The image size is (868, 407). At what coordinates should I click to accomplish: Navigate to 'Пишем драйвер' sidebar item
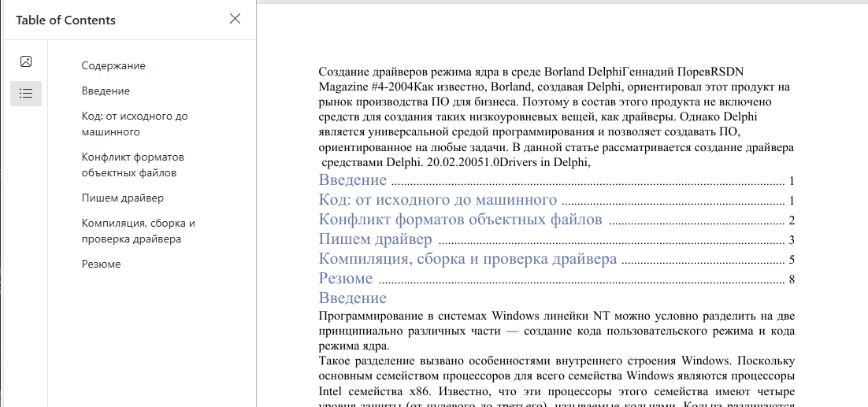(x=123, y=198)
